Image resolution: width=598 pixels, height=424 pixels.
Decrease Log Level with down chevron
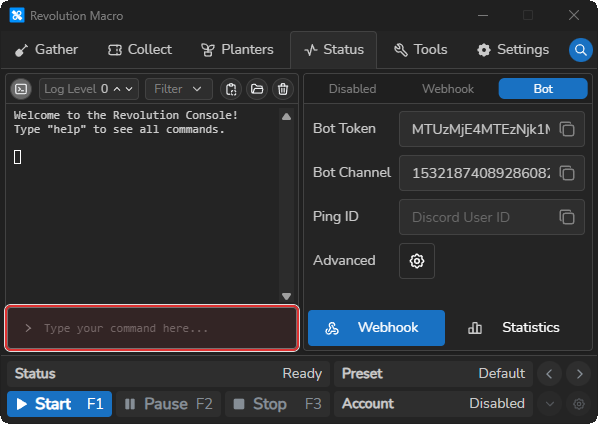coord(129,89)
